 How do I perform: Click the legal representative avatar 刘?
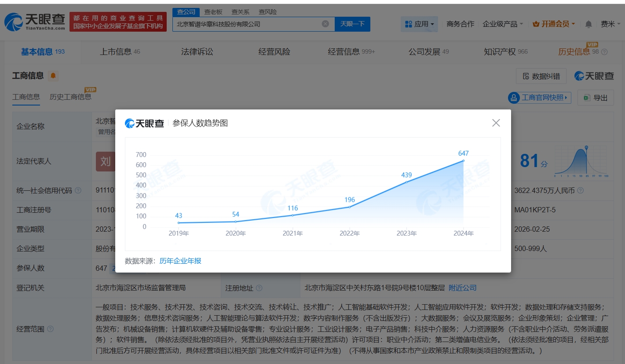coord(106,161)
